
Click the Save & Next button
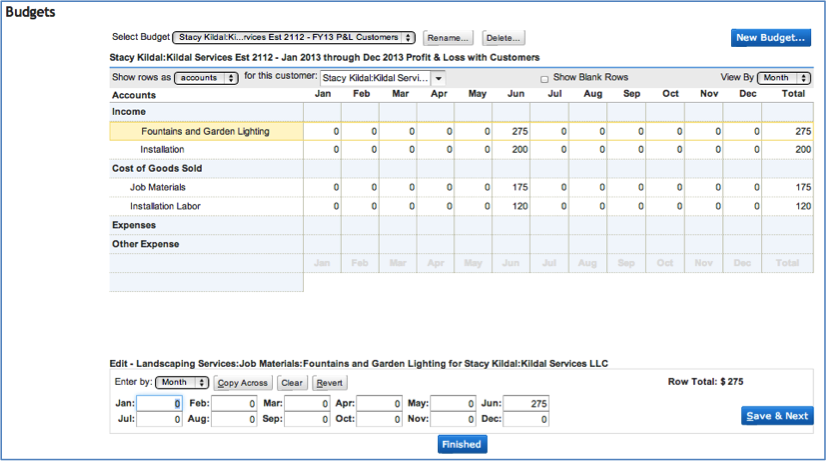(x=777, y=416)
